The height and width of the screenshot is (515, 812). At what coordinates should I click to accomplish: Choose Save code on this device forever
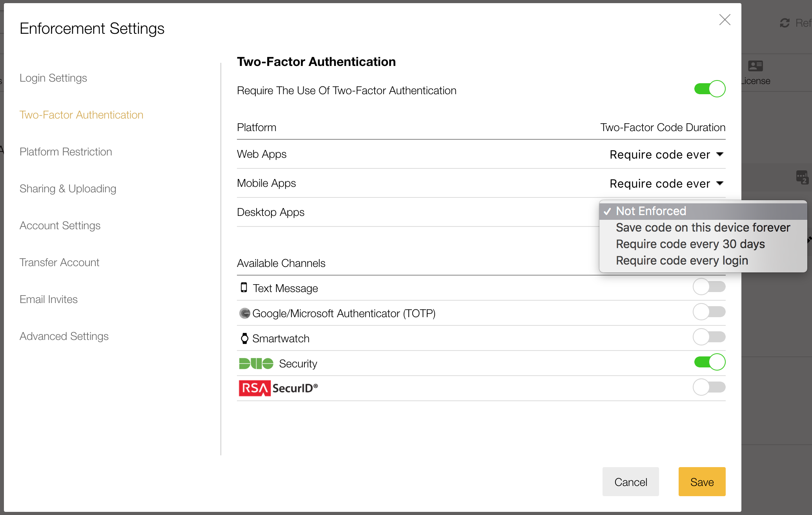coord(703,227)
